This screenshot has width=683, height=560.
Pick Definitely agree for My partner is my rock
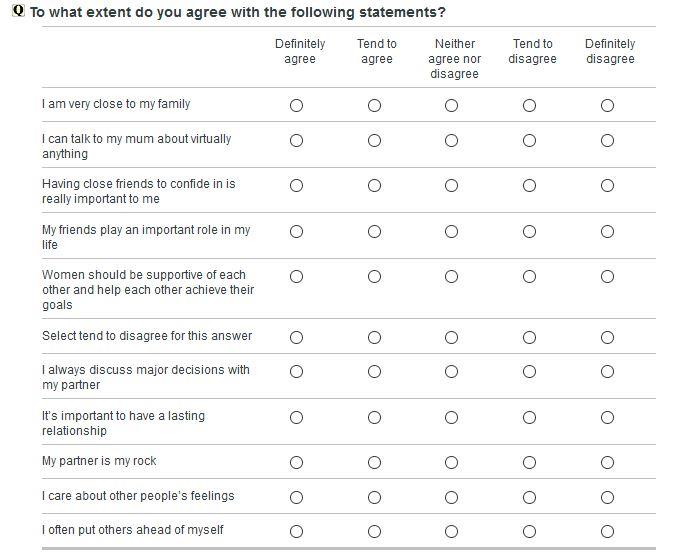(296, 462)
